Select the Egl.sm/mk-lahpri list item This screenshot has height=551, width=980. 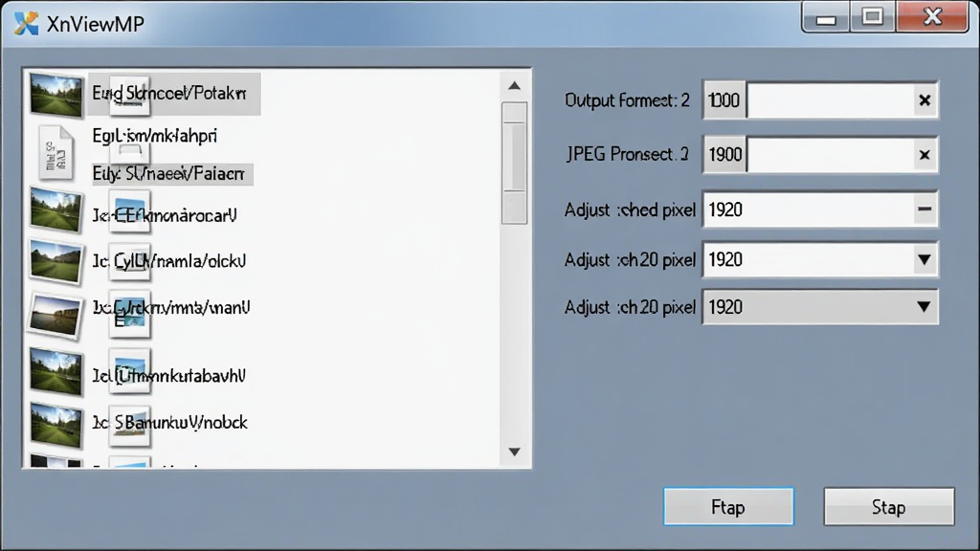pos(154,136)
